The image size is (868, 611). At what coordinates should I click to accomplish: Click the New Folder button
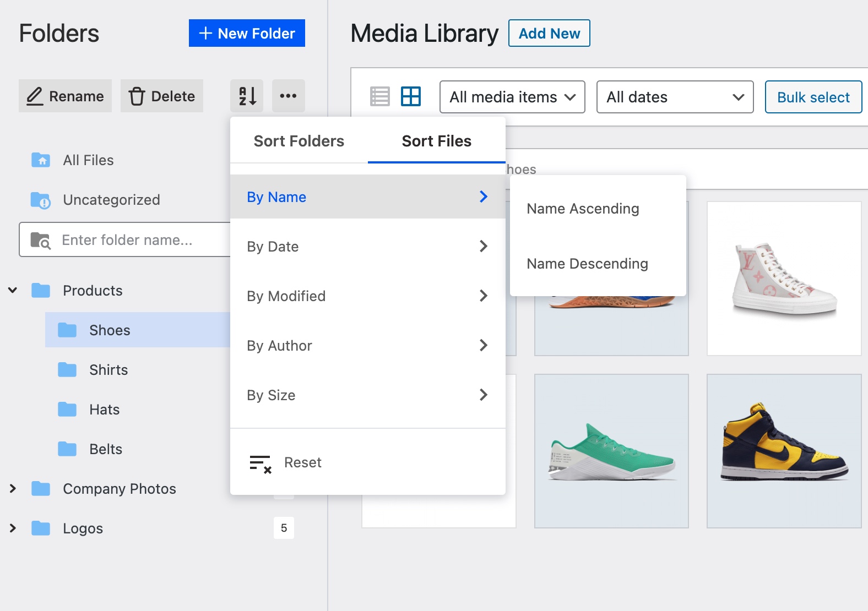[x=247, y=33]
